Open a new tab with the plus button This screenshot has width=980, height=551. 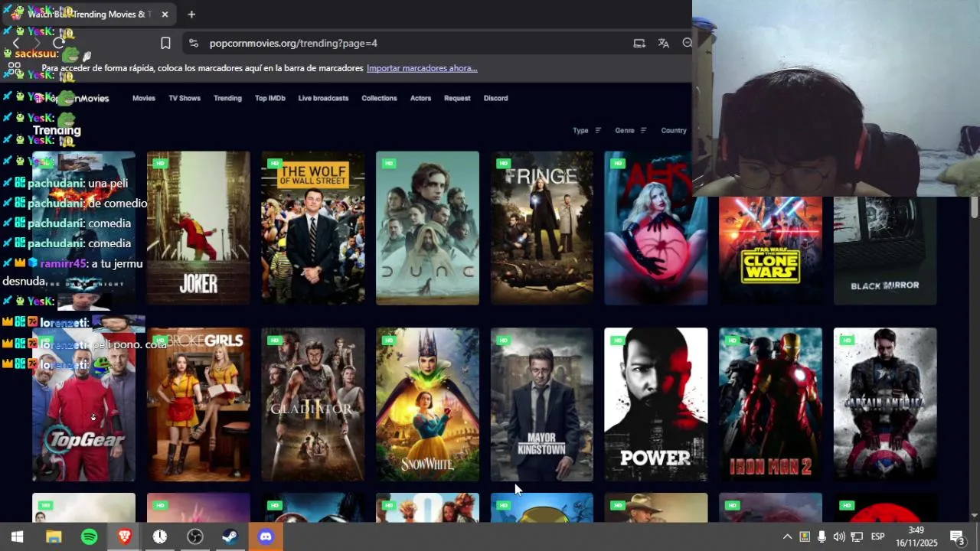(x=191, y=14)
